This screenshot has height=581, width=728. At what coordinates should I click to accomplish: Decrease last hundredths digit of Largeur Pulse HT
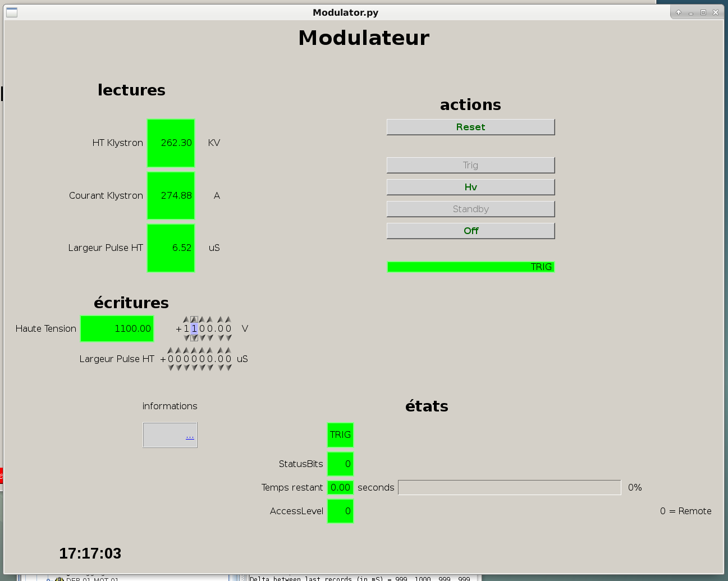coord(228,368)
